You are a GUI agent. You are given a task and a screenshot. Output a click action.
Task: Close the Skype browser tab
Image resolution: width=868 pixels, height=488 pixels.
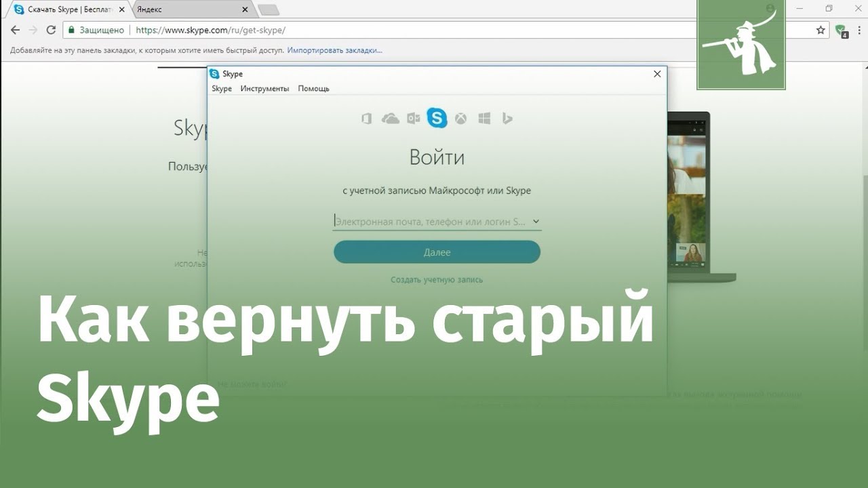121,9
